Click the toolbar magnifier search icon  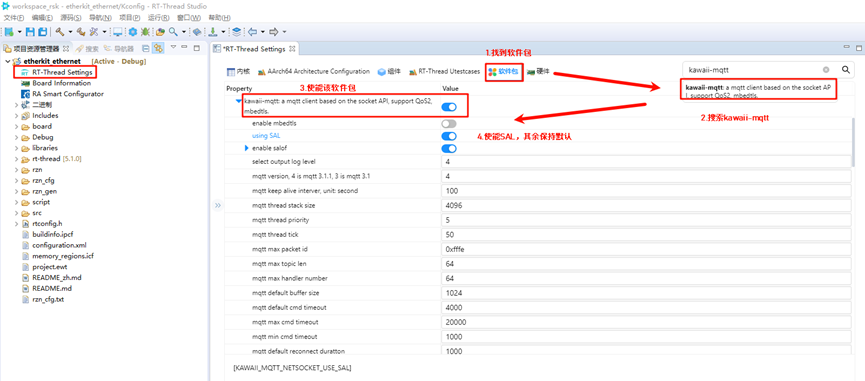173,32
